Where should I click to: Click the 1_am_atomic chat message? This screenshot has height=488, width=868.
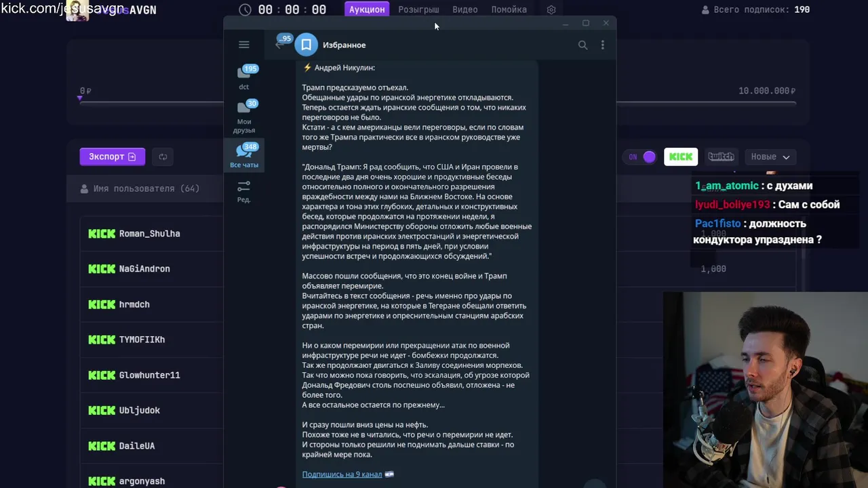[x=753, y=186]
